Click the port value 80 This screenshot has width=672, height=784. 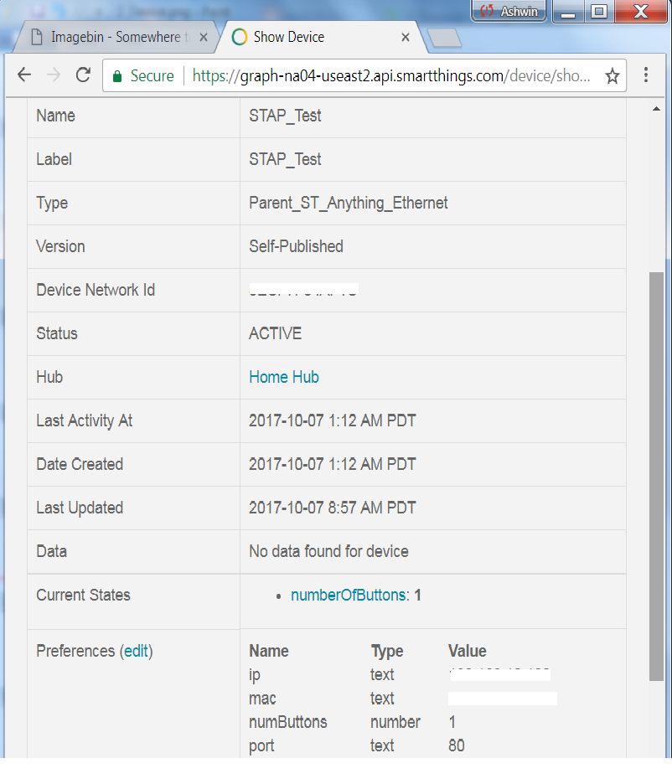pyautogui.click(x=457, y=745)
